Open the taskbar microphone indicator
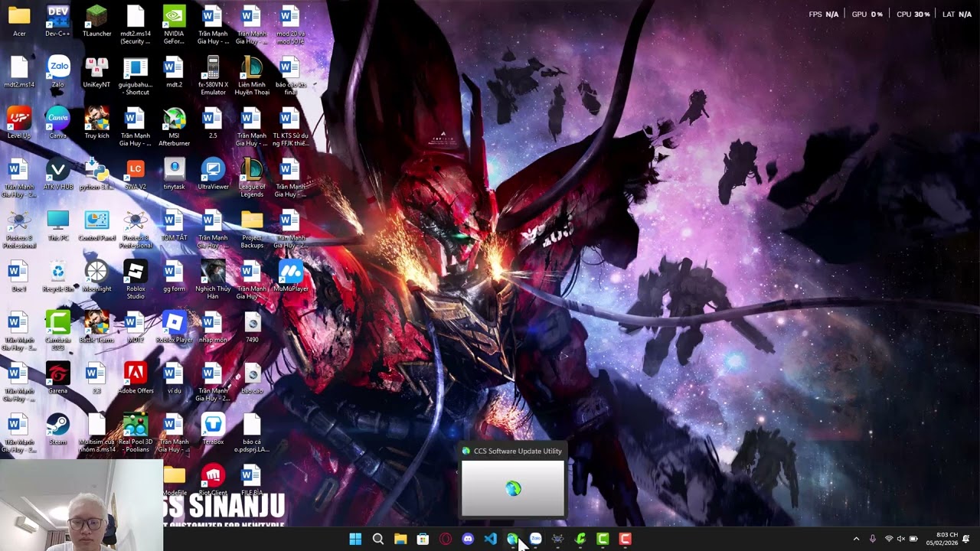Image resolution: width=980 pixels, height=551 pixels. 873,539
